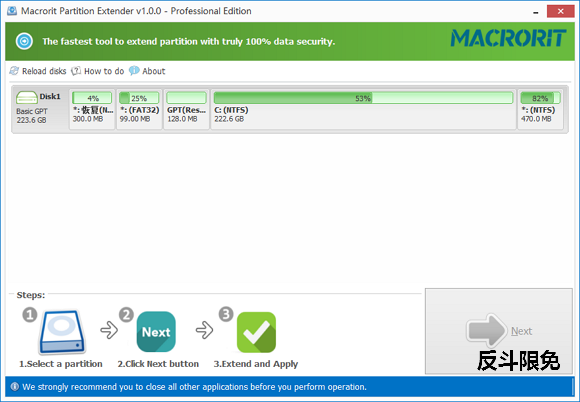Click the 82% usage bar
Image resolution: width=580 pixels, height=402 pixels.
pos(540,98)
